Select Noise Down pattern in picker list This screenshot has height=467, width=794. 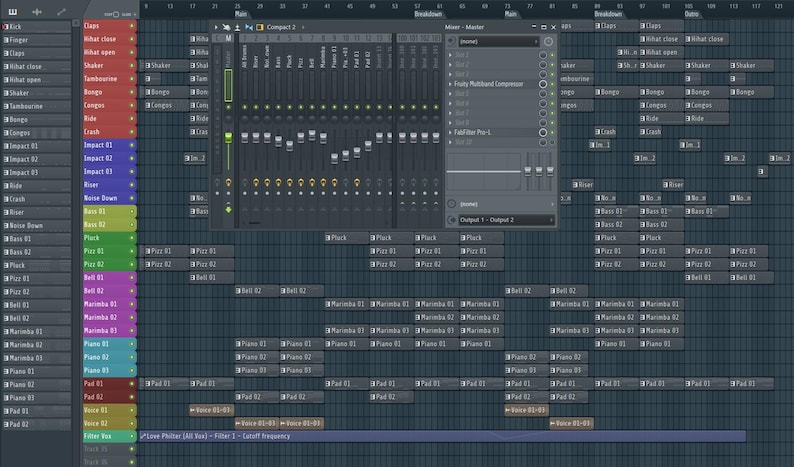point(36,225)
